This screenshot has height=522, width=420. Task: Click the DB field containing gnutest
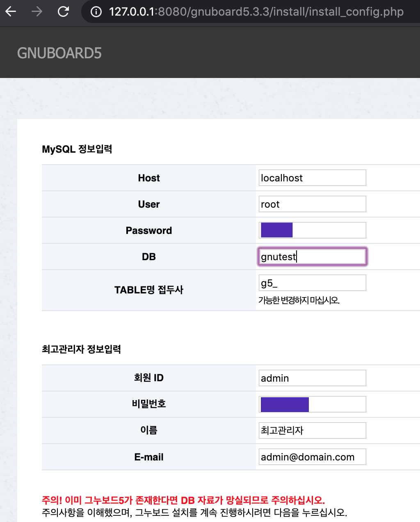[x=312, y=256]
